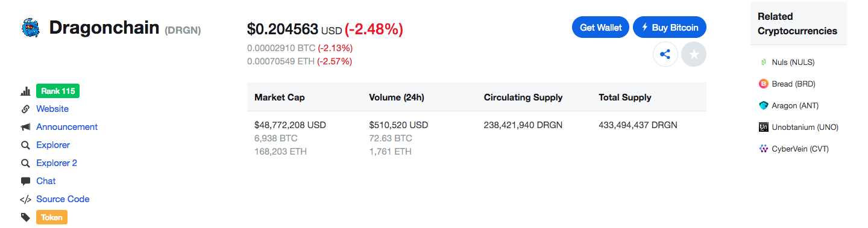The image size is (868, 228).
Task: Click the orange Token tag
Action: pos(52,217)
